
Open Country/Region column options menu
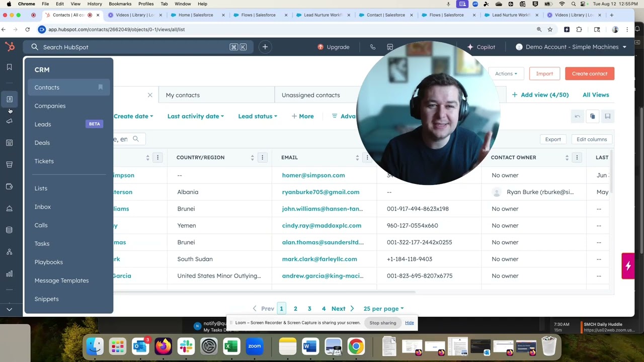(x=262, y=157)
